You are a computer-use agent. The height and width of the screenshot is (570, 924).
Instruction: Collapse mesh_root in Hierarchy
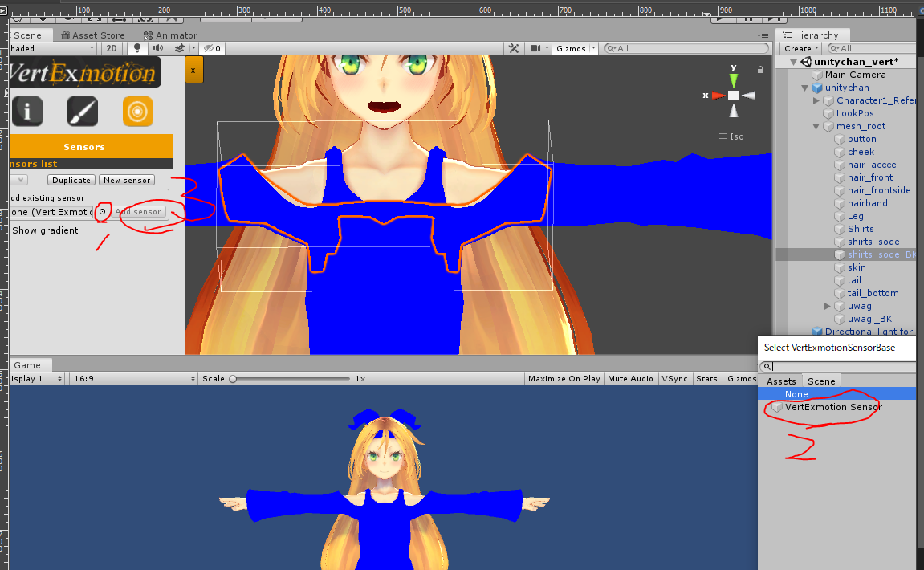click(816, 126)
